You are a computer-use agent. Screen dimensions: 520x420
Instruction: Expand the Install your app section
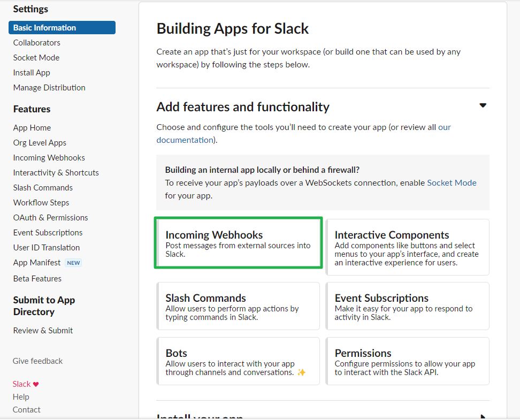(483, 416)
